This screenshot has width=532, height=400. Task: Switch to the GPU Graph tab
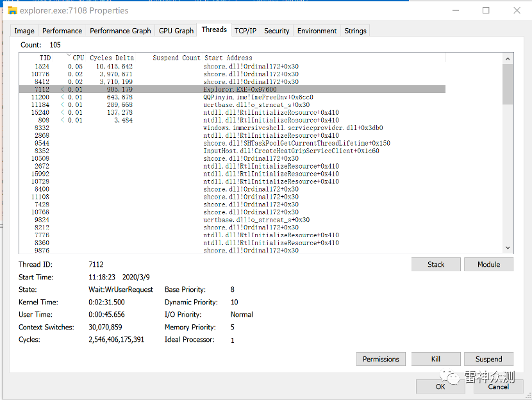176,31
